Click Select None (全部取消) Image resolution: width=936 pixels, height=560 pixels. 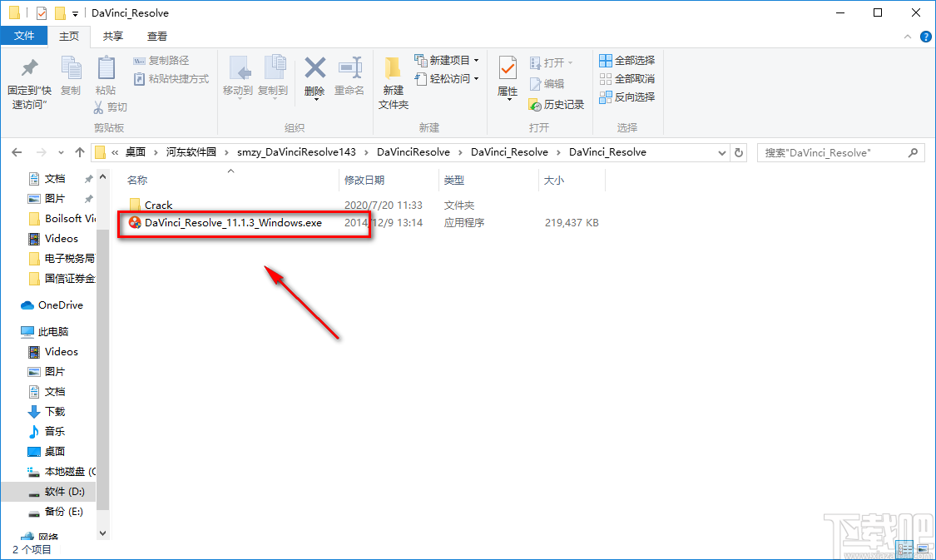coord(627,79)
